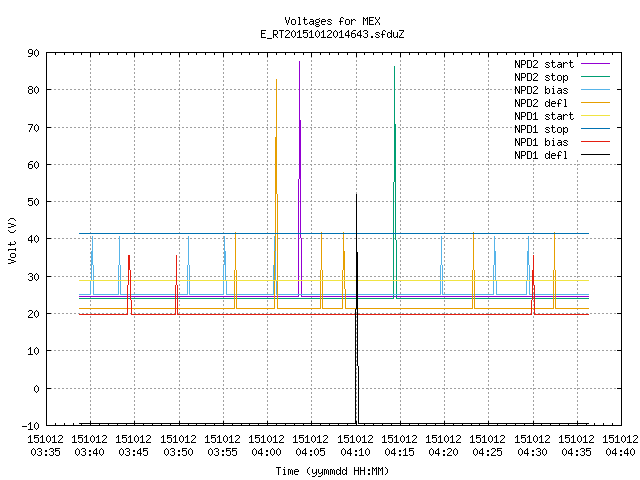The image size is (640, 480).
Task: Click the 'NPD1 bias' legend label
Action: (541, 142)
